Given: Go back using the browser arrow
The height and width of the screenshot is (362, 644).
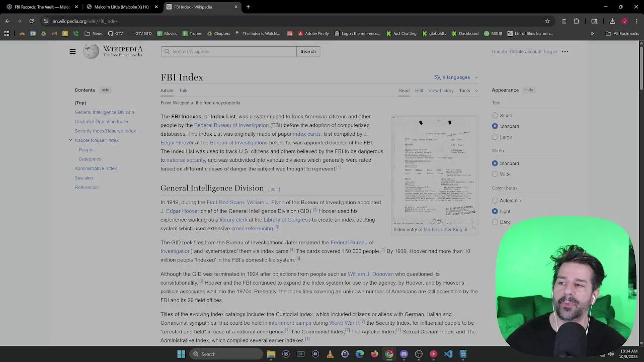Looking at the screenshot, I should coord(7,21).
